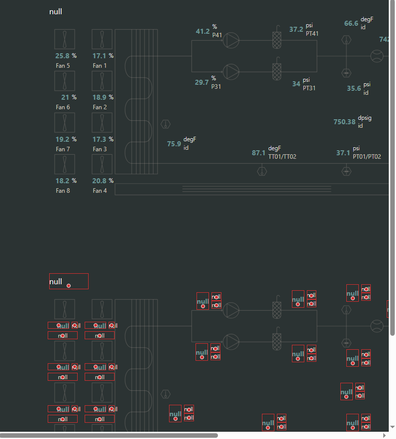The image size is (396, 439).
Task: Select the Fan 8 icon
Action: (64, 164)
